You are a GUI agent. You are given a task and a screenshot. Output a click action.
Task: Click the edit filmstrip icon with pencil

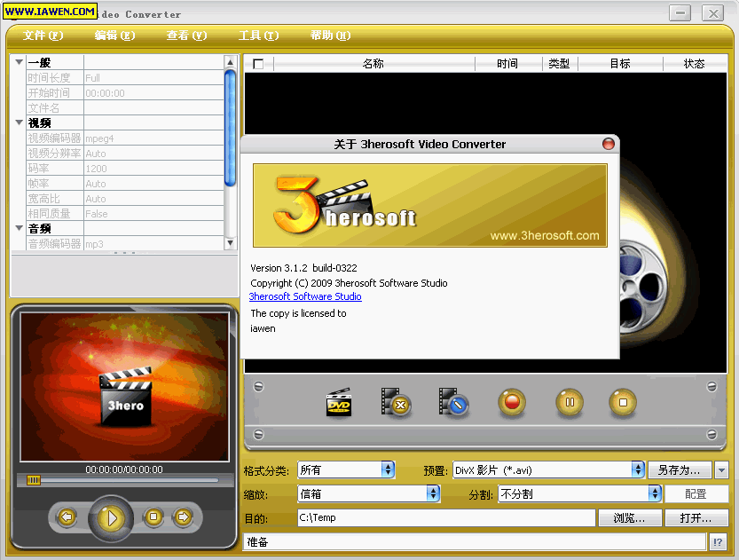tap(452, 403)
